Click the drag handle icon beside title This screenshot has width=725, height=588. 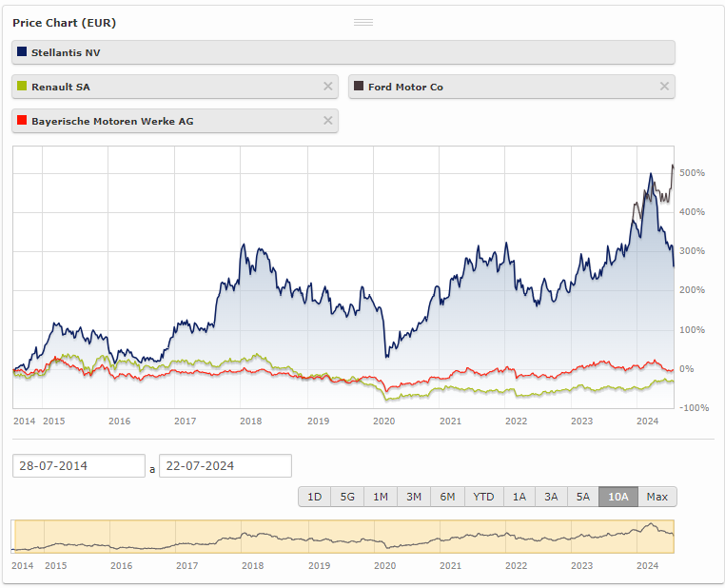click(363, 22)
